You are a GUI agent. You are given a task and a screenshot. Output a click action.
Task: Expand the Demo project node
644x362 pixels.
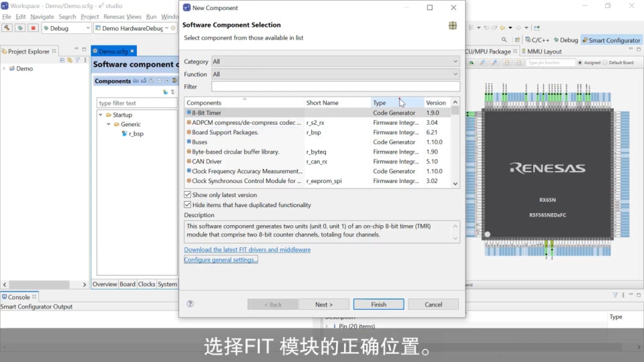pyautogui.click(x=5, y=68)
